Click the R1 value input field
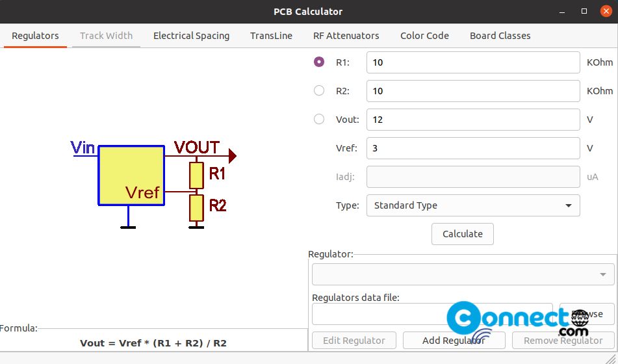This screenshot has height=364, width=618. coord(473,62)
